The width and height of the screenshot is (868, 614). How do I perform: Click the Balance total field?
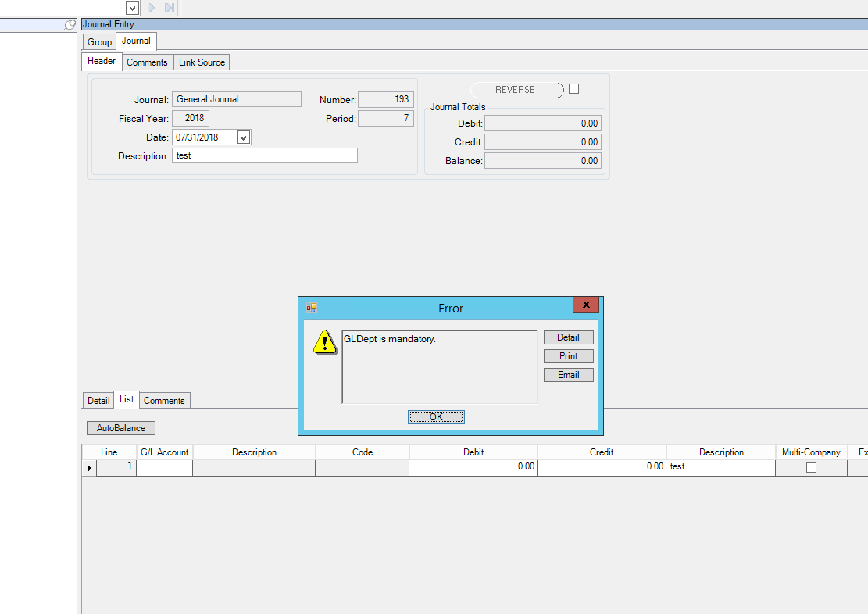pyautogui.click(x=542, y=161)
